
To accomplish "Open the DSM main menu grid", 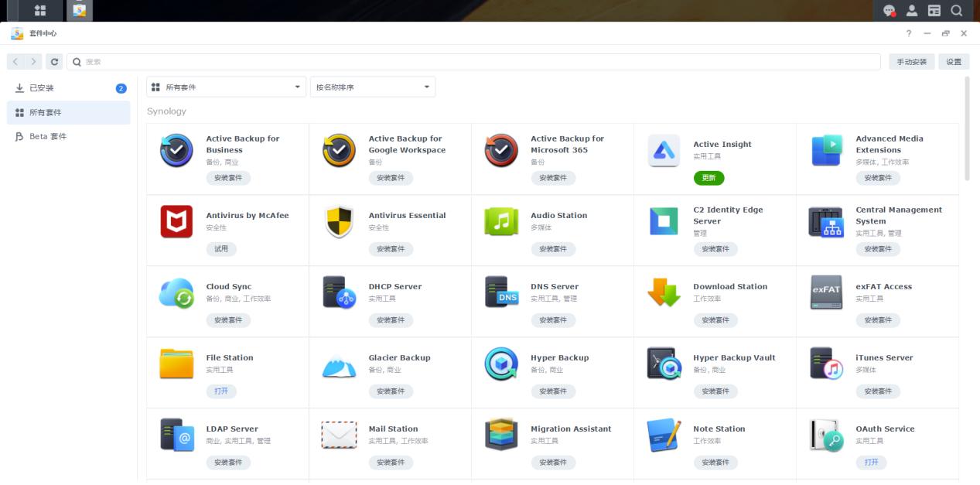I will (40, 11).
